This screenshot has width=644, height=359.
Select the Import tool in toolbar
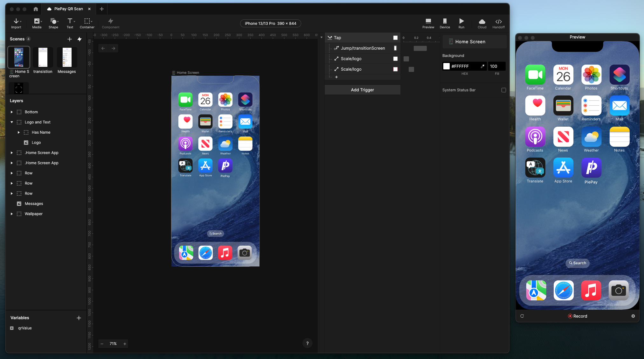click(16, 23)
